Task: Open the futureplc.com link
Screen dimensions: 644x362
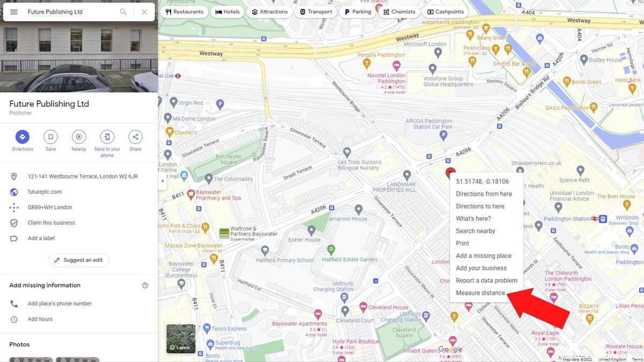Action: tap(46, 191)
